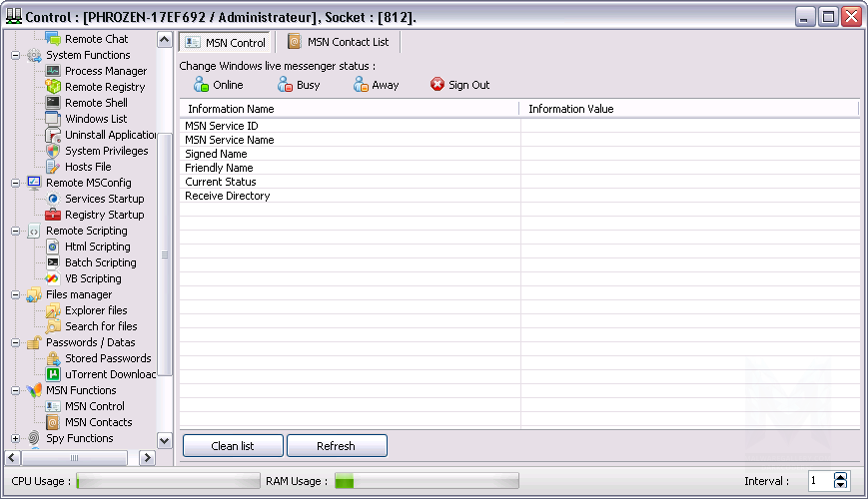Screen dimensions: 868x499
Task: Collapse the System Functions tree node
Action: coord(16,55)
